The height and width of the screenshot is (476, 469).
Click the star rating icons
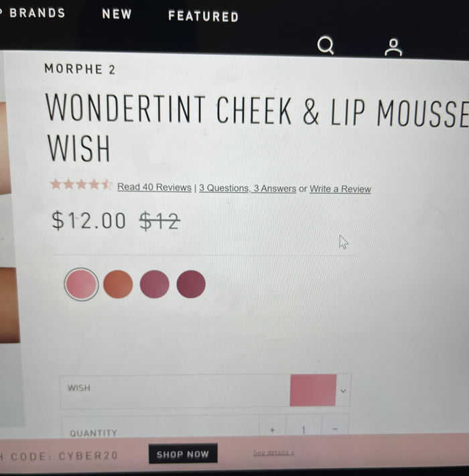tap(81, 185)
